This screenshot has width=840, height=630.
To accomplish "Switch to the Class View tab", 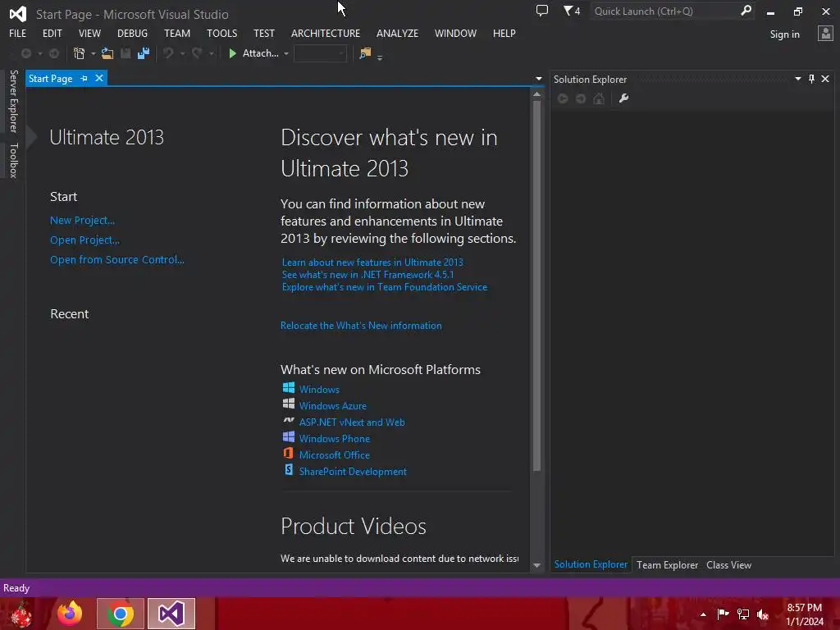I will 728,565.
